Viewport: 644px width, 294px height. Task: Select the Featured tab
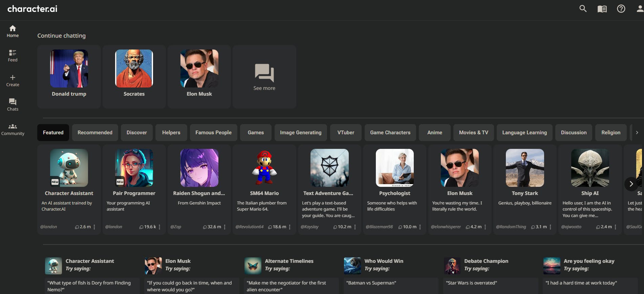point(53,133)
